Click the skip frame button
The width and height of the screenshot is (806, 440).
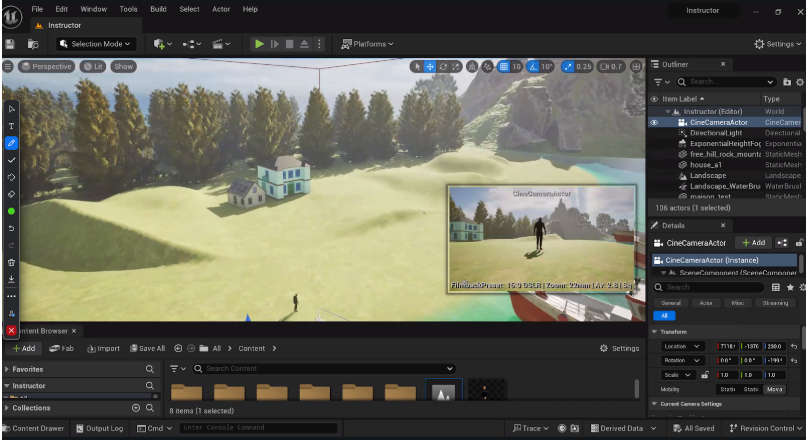point(275,44)
